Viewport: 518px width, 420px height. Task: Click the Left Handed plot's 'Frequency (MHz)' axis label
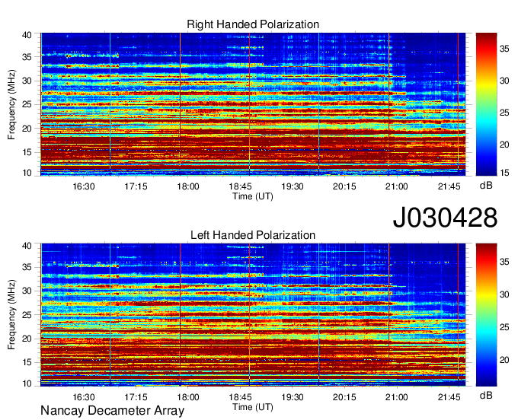11,315
